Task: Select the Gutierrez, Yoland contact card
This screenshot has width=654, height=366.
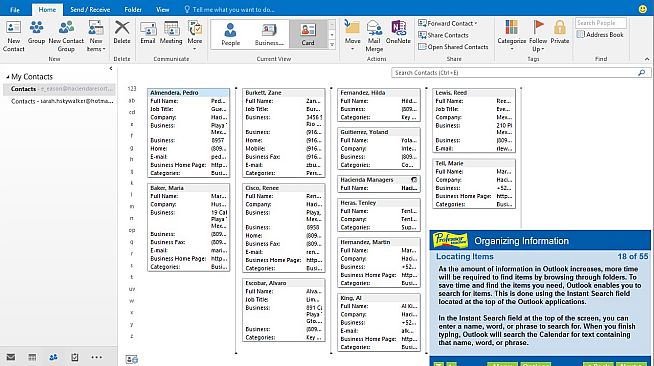Action: click(379, 148)
